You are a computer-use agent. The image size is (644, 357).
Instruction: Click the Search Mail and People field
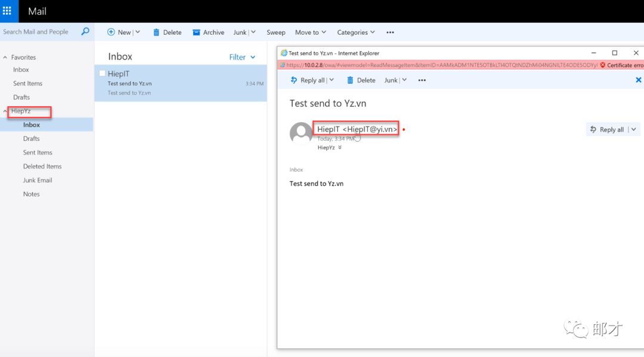click(x=39, y=32)
